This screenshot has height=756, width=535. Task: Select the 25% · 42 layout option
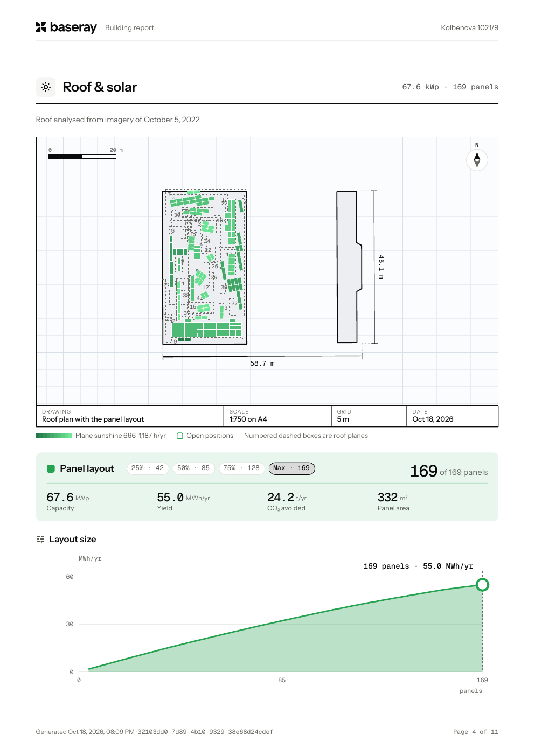click(x=148, y=468)
